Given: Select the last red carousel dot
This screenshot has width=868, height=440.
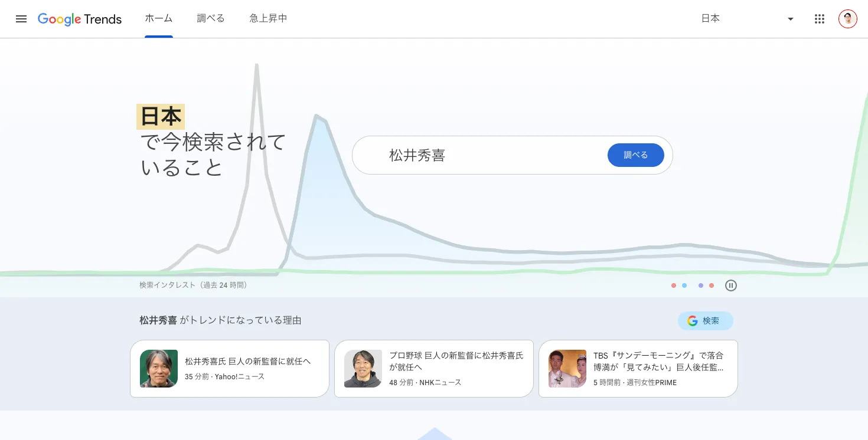Looking at the screenshot, I should (712, 285).
